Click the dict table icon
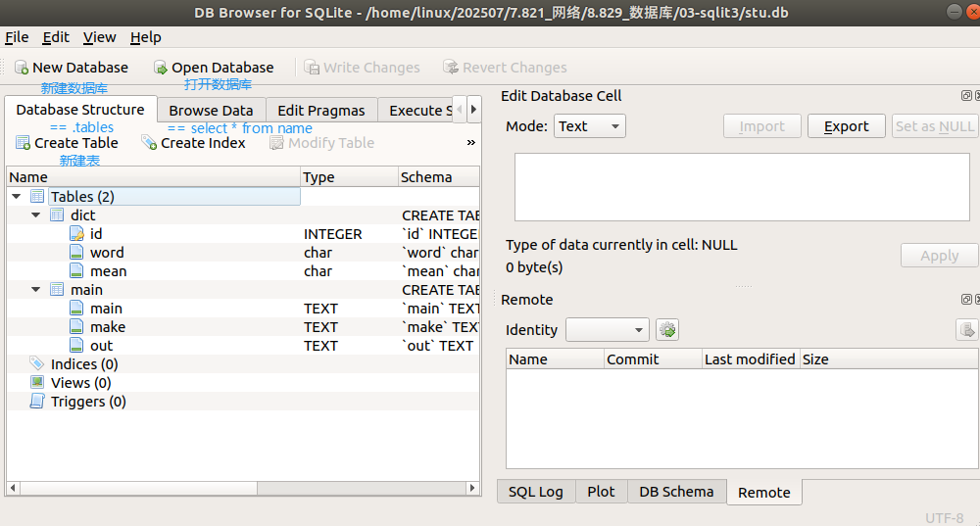This screenshot has height=526, width=980. point(57,215)
